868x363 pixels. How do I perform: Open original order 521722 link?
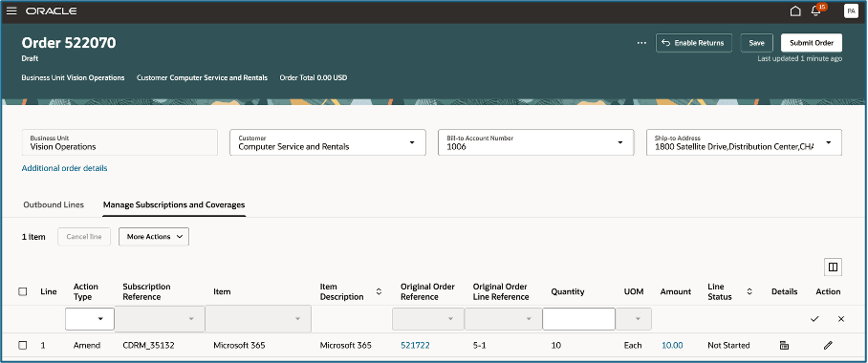click(x=415, y=345)
